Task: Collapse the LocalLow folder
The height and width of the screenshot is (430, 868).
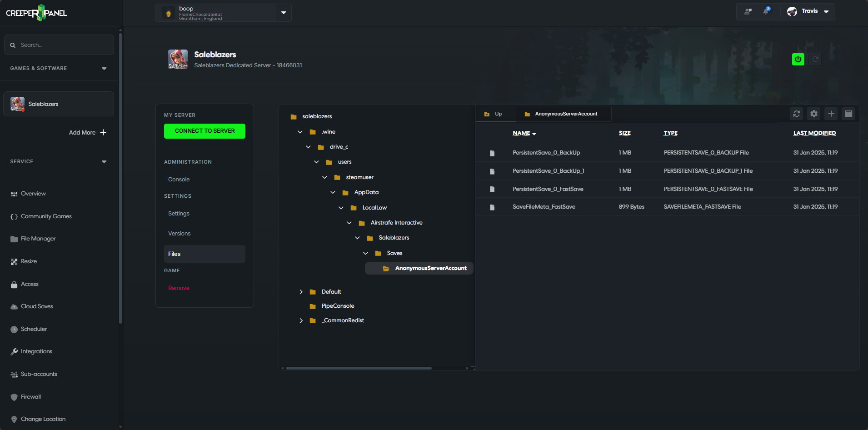Action: [x=341, y=208]
